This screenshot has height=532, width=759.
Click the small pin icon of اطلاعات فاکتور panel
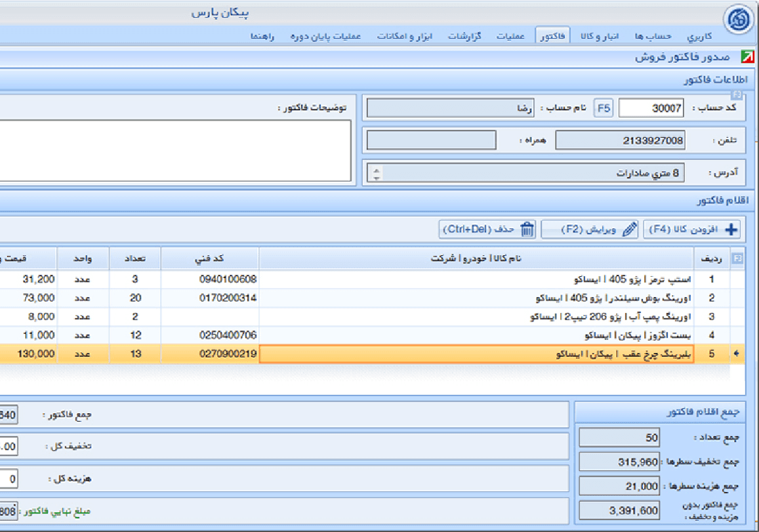[x=736, y=95]
